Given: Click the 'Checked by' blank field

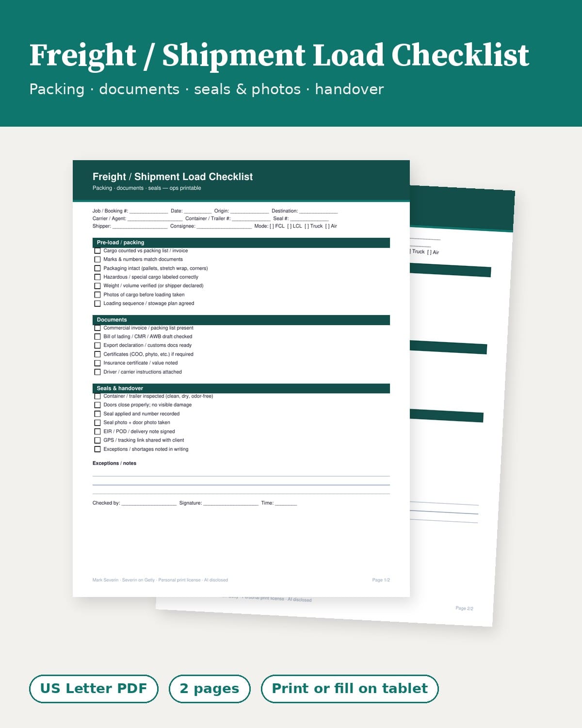Looking at the screenshot, I should tap(149, 504).
